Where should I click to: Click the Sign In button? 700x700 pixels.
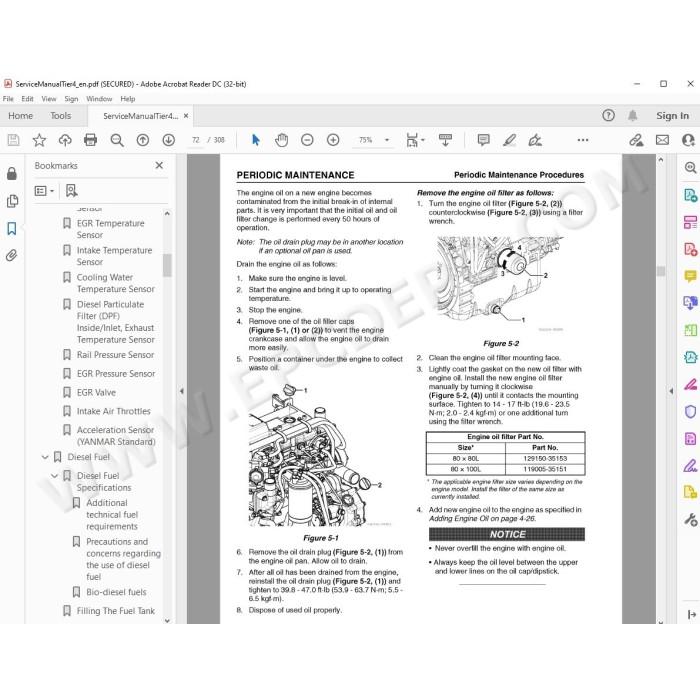pos(672,116)
